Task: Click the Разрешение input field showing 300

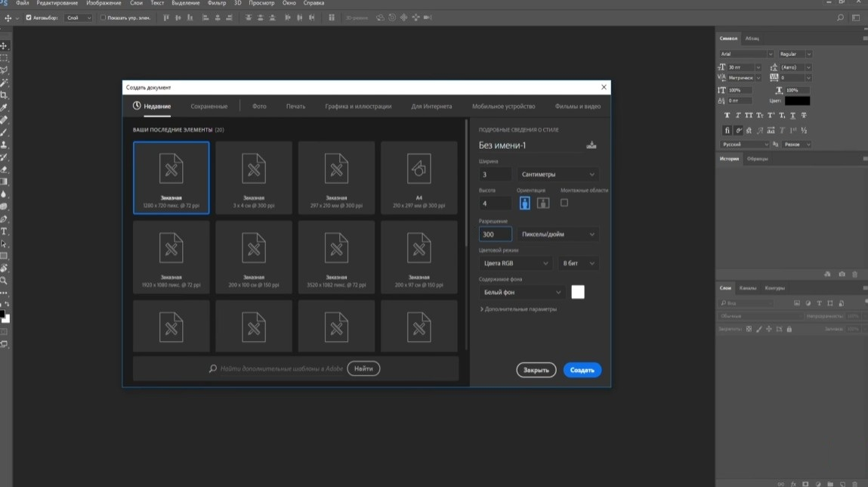Action: (495, 234)
